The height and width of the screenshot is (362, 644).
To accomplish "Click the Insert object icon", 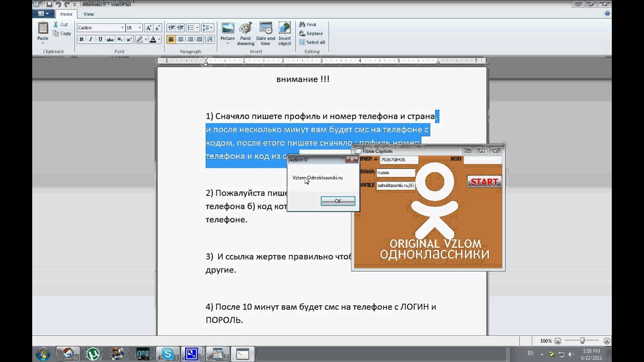I will tap(285, 28).
